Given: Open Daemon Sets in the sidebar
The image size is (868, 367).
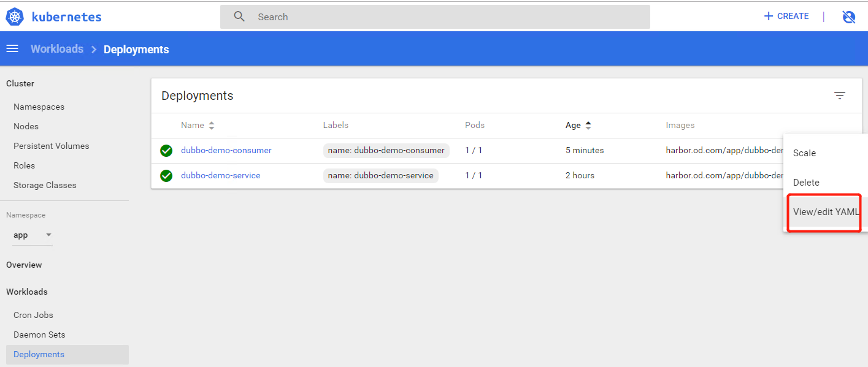Looking at the screenshot, I should (x=39, y=335).
